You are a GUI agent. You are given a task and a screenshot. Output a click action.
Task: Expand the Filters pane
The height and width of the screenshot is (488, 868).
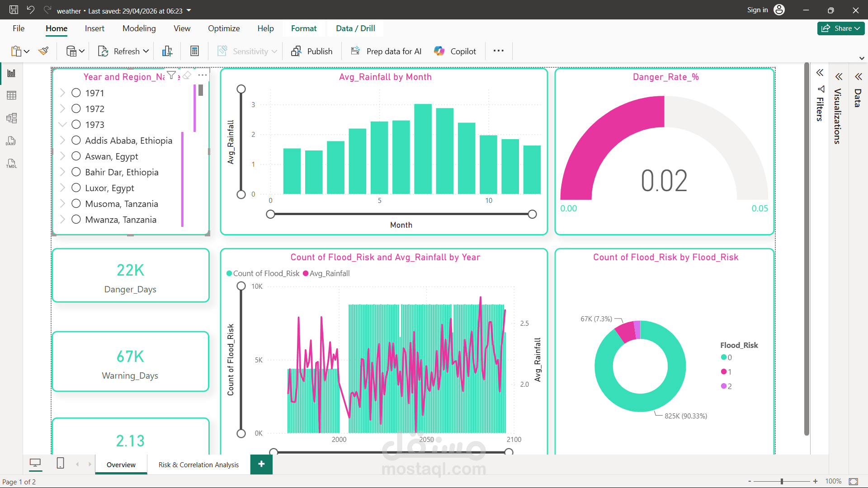click(820, 73)
